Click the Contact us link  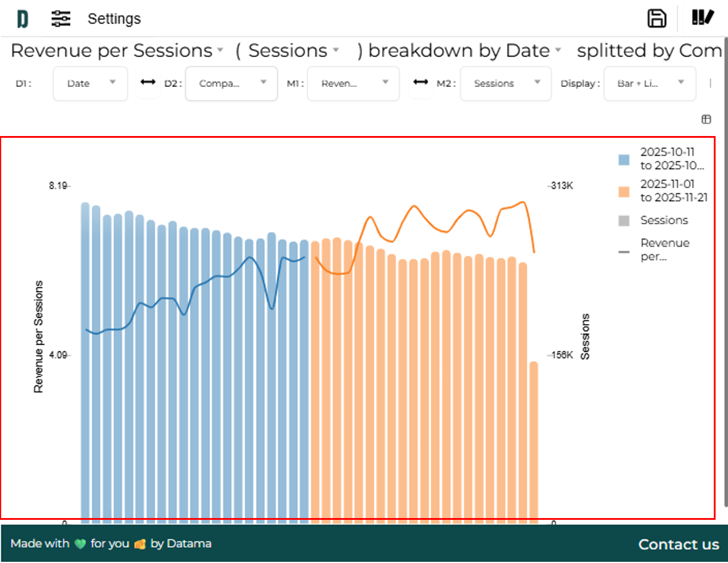[x=679, y=544]
